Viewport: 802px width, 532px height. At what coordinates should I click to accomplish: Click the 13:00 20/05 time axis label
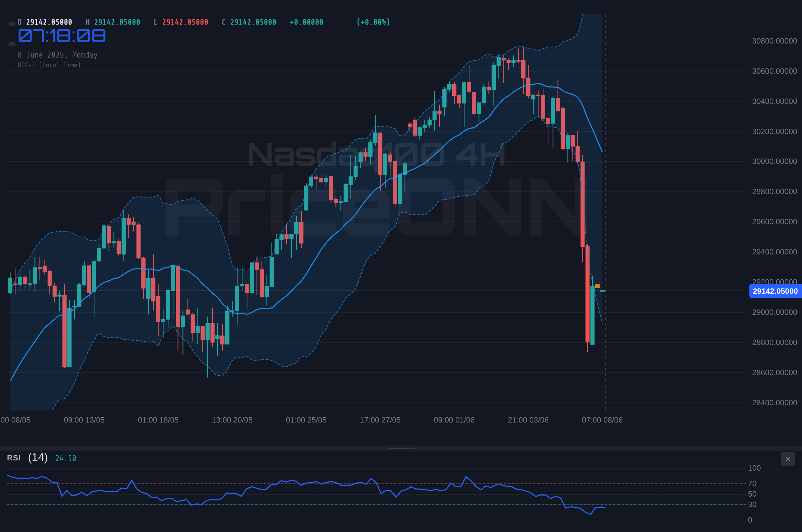[x=232, y=420]
